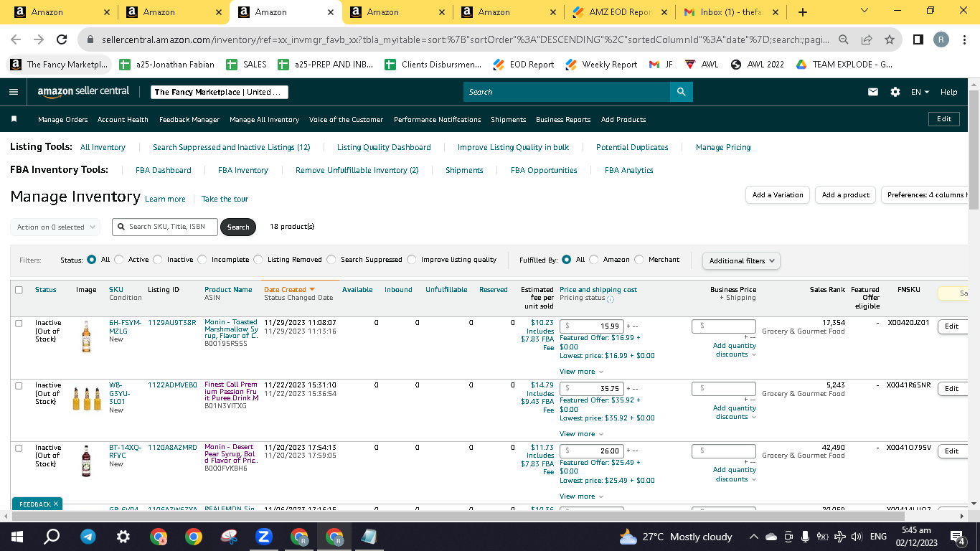Open Performance Notifications menu item
The image size is (980, 551).
(x=438, y=120)
